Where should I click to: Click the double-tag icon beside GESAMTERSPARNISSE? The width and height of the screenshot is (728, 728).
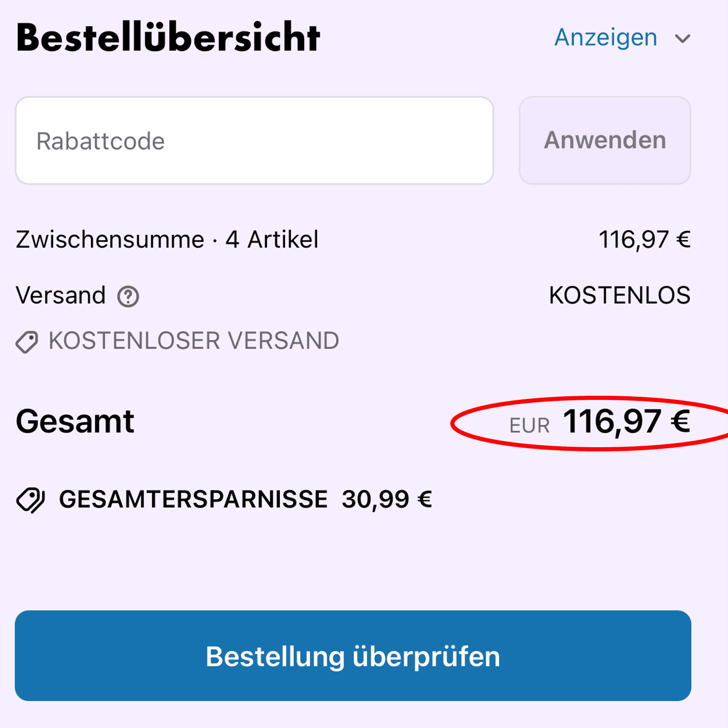[31, 500]
